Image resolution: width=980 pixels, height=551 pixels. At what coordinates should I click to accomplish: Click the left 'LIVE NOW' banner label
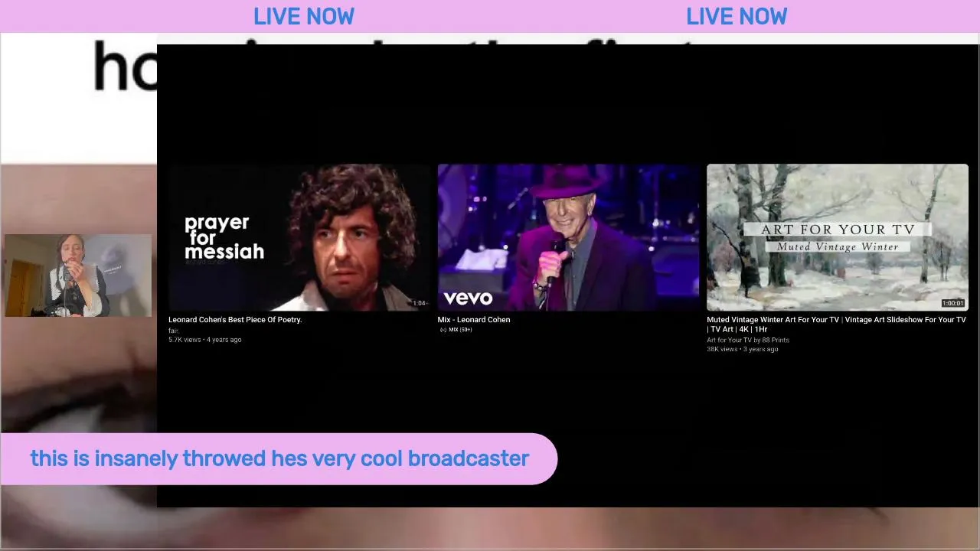click(x=304, y=16)
